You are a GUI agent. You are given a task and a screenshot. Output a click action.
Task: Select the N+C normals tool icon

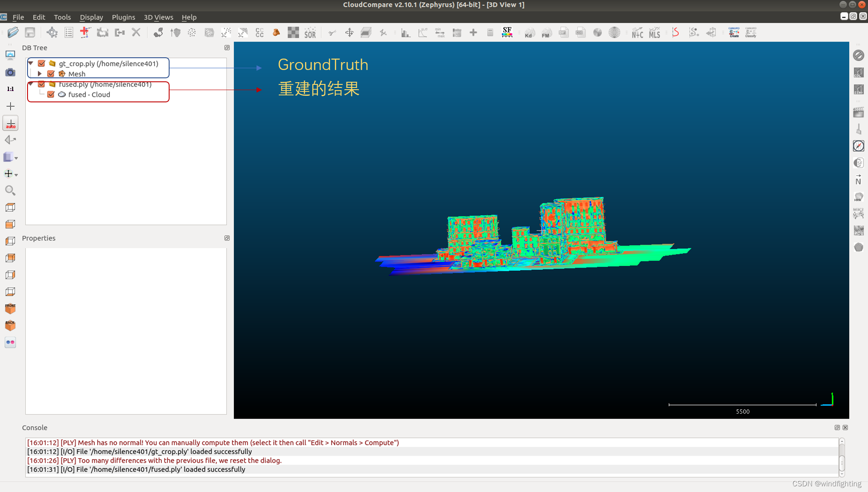[x=637, y=33]
